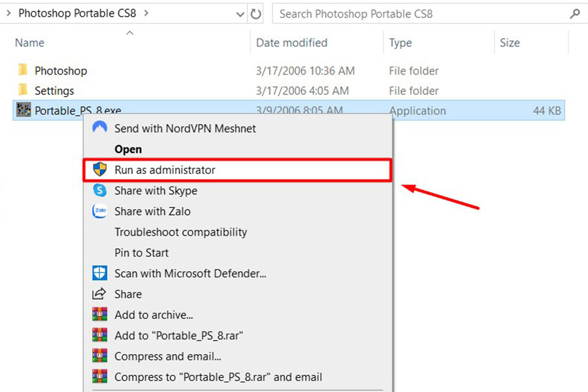Click the Settings folder icon
The height and width of the screenshot is (392, 588).
click(x=23, y=90)
